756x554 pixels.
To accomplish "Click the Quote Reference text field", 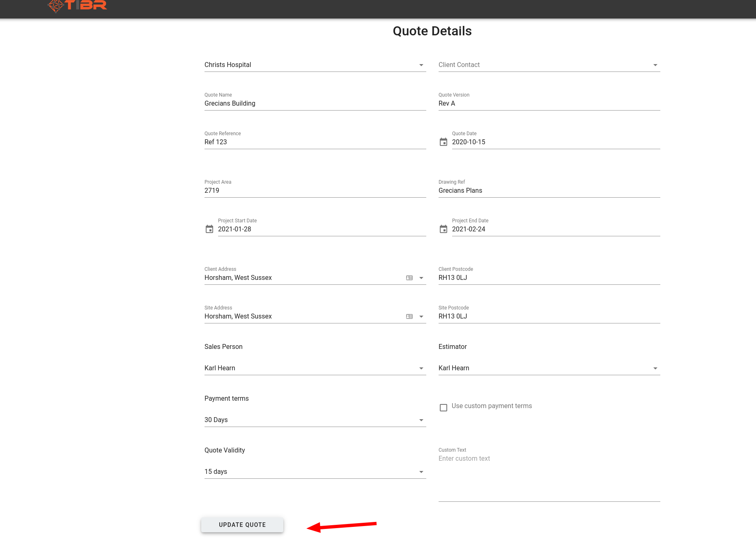I will click(x=315, y=142).
